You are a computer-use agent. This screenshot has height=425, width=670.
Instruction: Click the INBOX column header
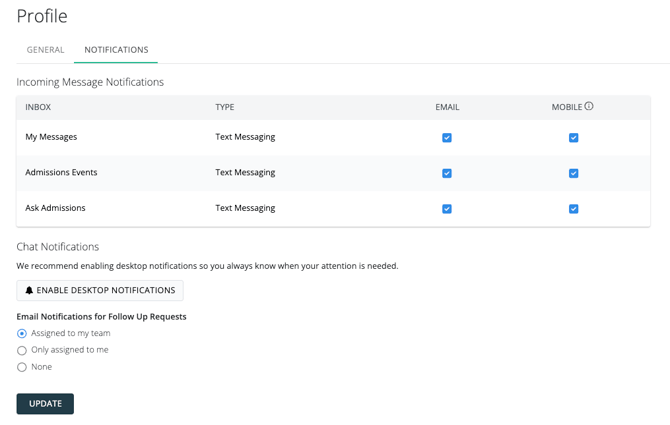click(38, 107)
